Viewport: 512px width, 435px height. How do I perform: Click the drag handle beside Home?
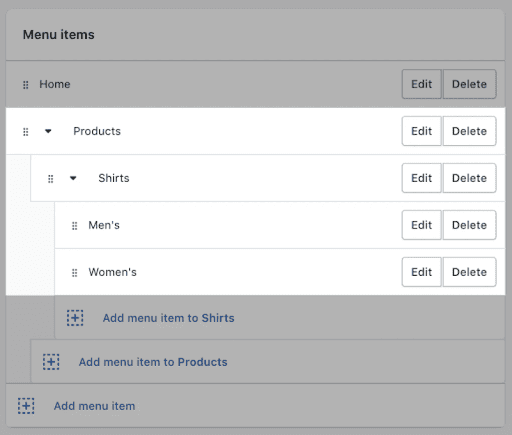tap(26, 85)
